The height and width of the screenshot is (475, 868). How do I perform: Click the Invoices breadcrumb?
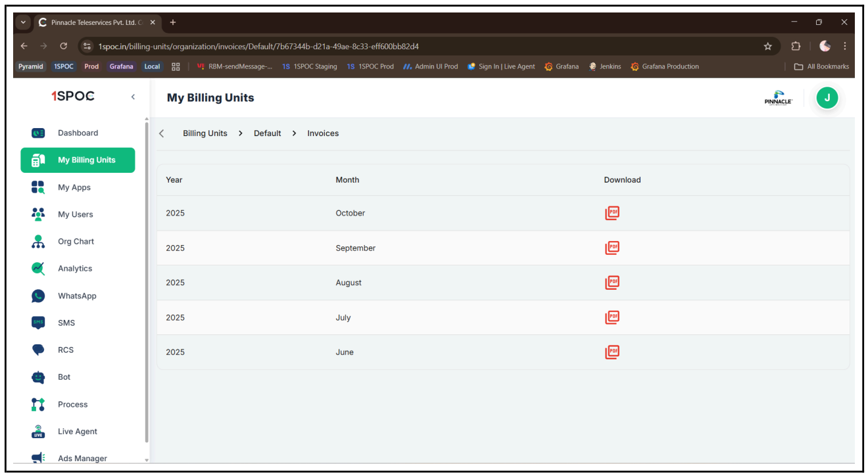tap(323, 133)
